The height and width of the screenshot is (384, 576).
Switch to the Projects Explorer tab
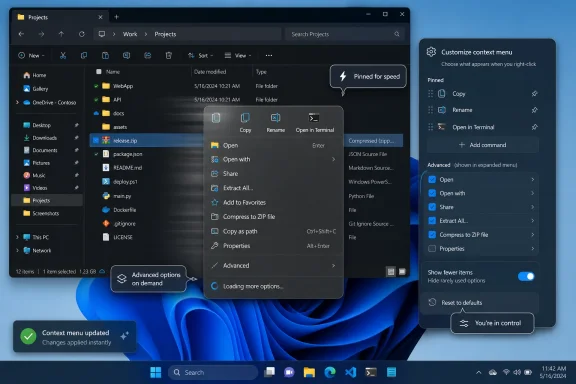(x=60, y=17)
